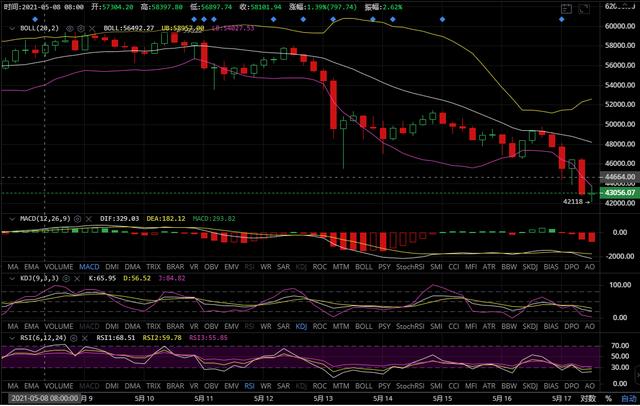Collapse the RSI(6,12,24) panel chevron
Image resolution: width=640 pixels, height=406 pixels.
(x=12, y=338)
